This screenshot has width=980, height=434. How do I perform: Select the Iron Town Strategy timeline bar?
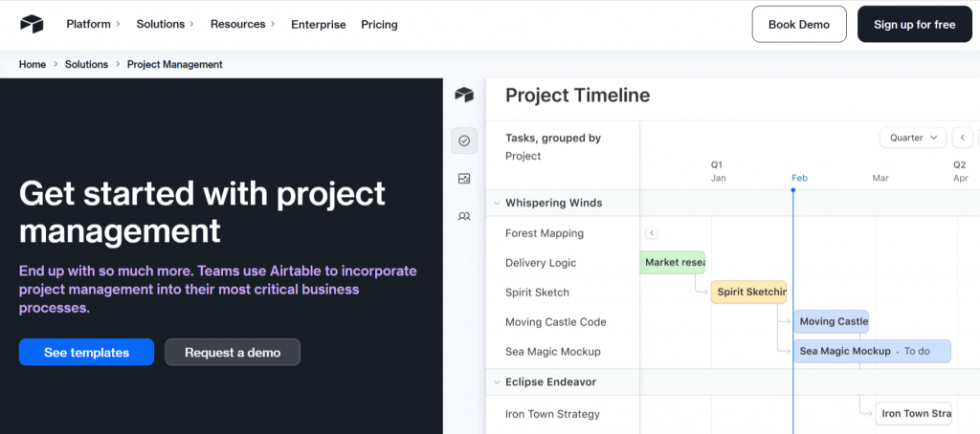click(x=914, y=413)
